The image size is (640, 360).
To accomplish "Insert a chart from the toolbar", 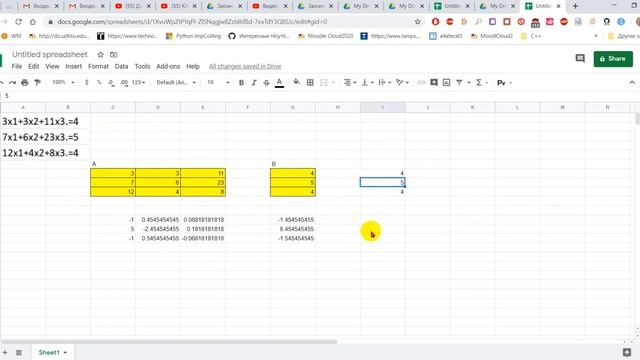I will [447, 82].
